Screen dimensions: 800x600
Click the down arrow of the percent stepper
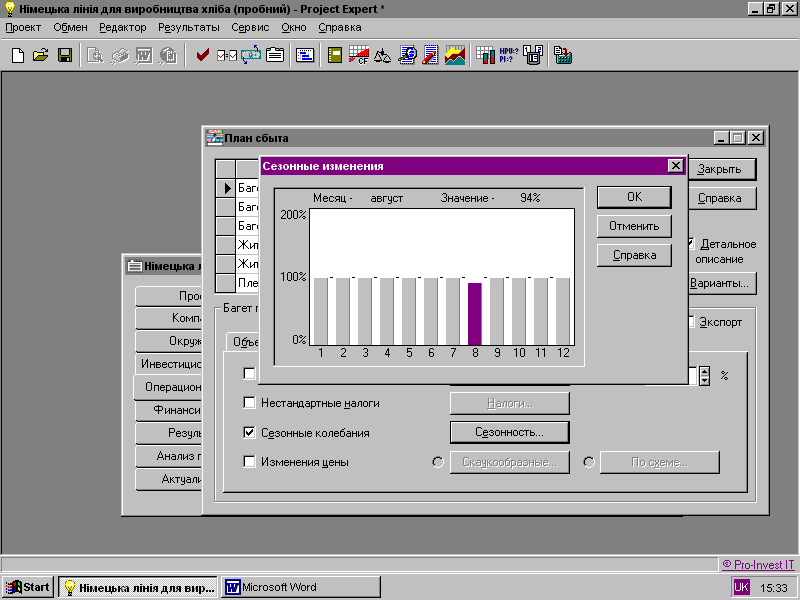[x=705, y=381]
